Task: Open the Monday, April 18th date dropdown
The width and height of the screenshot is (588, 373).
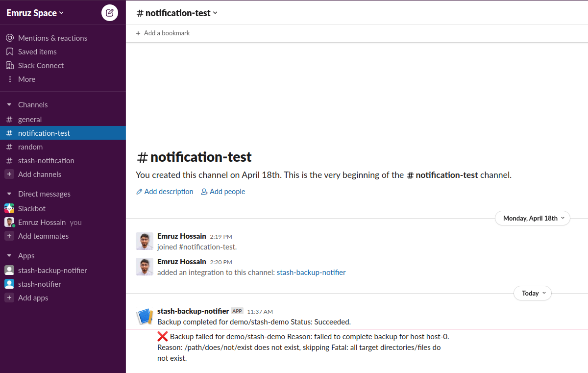Action: coord(533,218)
